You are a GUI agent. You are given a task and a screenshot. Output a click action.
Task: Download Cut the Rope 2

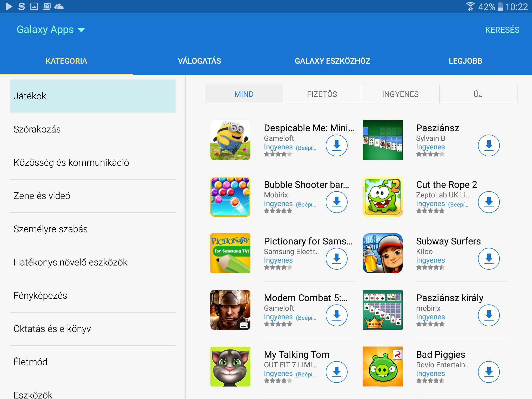[x=489, y=202]
